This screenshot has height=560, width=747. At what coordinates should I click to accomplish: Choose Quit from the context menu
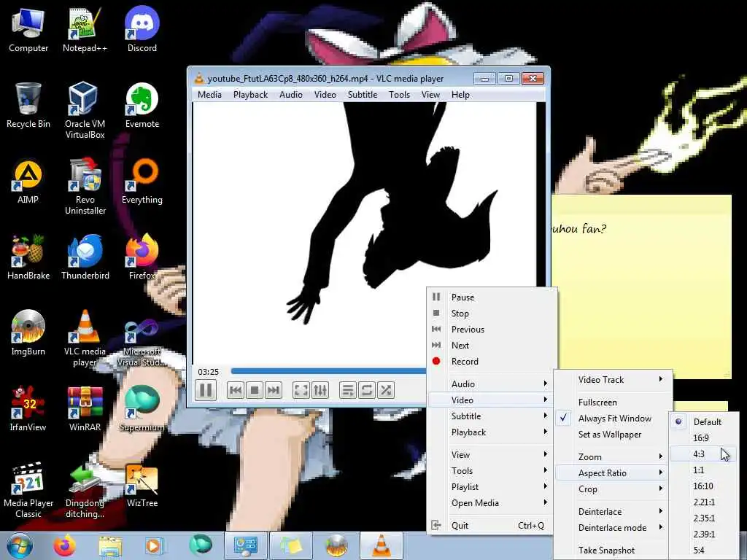point(491,525)
